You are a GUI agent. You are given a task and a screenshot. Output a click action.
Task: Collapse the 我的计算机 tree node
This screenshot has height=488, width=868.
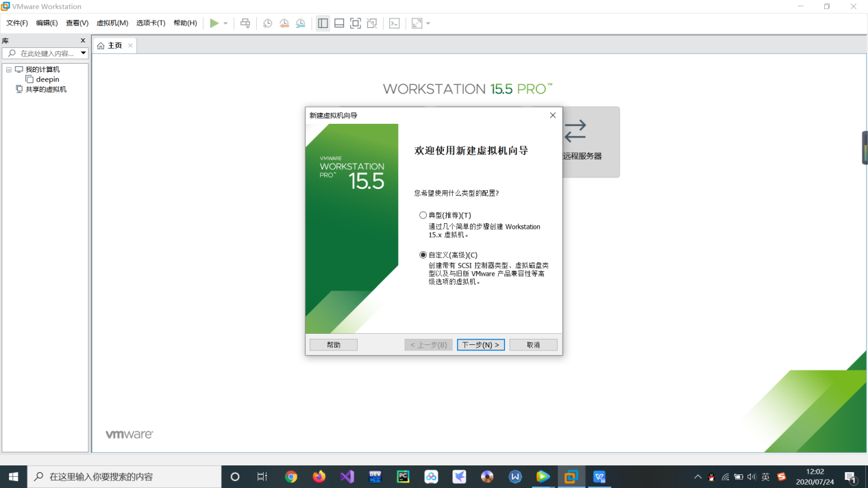pyautogui.click(x=9, y=70)
